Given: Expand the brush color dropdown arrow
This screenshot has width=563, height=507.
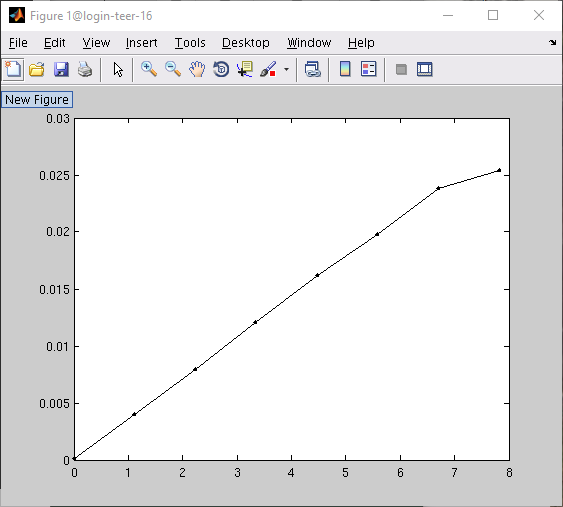Looking at the screenshot, I should click(x=286, y=69).
